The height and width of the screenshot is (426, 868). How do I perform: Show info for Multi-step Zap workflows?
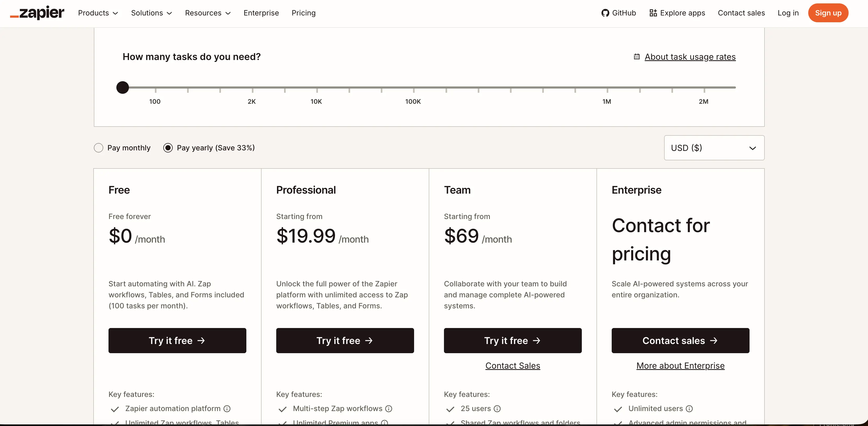pos(389,408)
